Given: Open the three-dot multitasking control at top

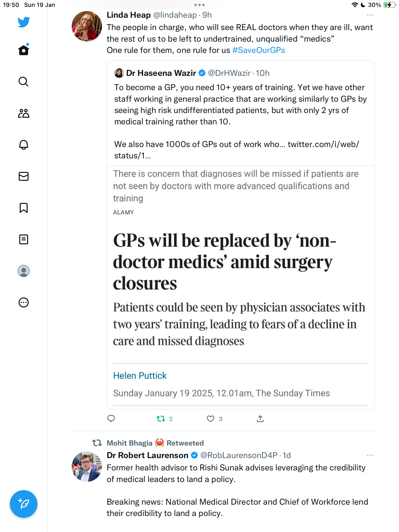Looking at the screenshot, I should (x=199, y=5).
